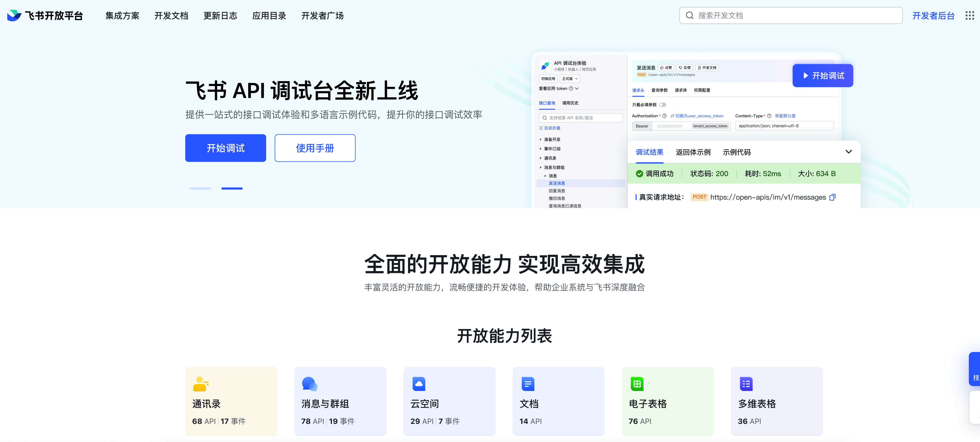Click the Content-Type help icon
The width and height of the screenshot is (980, 442).
769,116
